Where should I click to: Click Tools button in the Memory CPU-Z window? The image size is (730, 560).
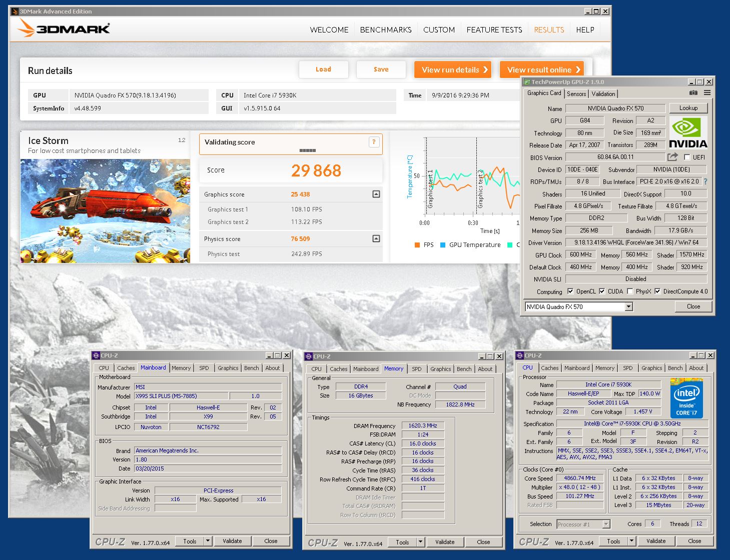402,542
